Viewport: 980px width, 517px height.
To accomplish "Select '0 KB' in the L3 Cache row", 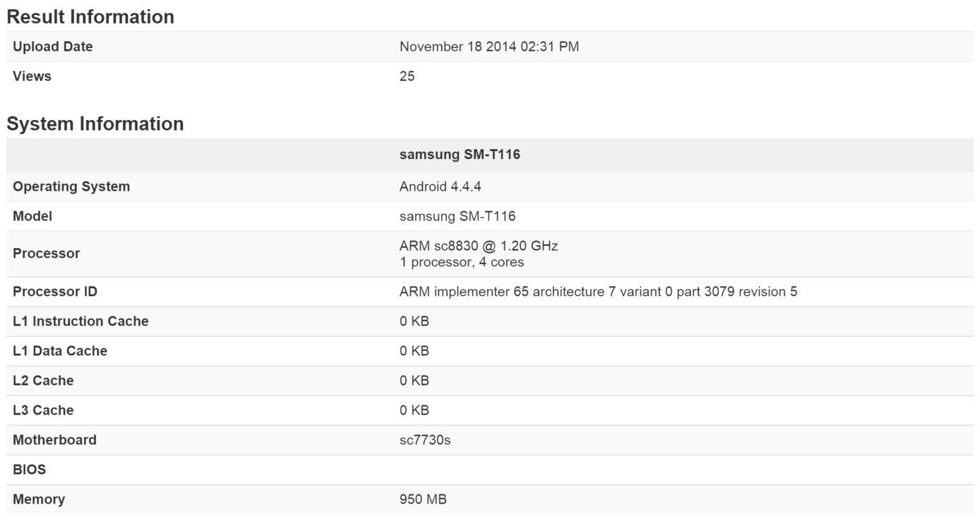I will (414, 410).
